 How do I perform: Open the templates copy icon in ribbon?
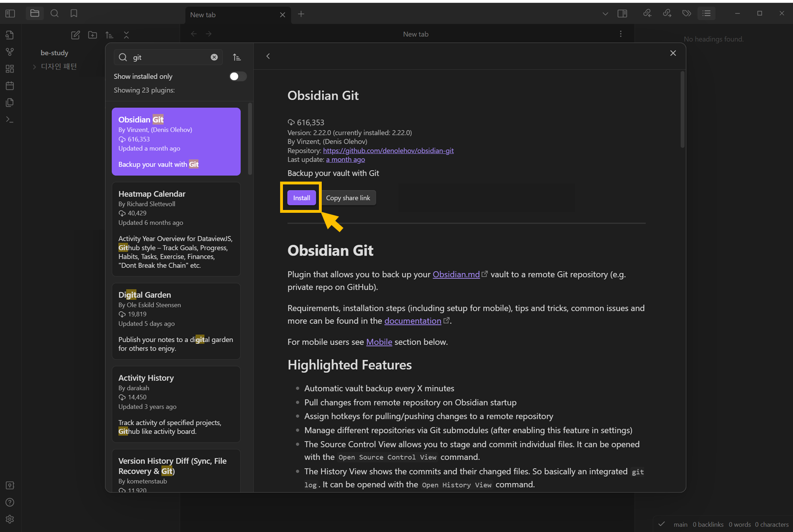click(x=9, y=103)
